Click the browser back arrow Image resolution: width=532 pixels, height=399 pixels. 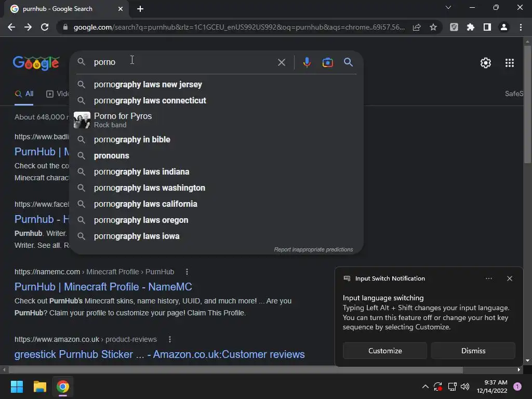pos(11,27)
